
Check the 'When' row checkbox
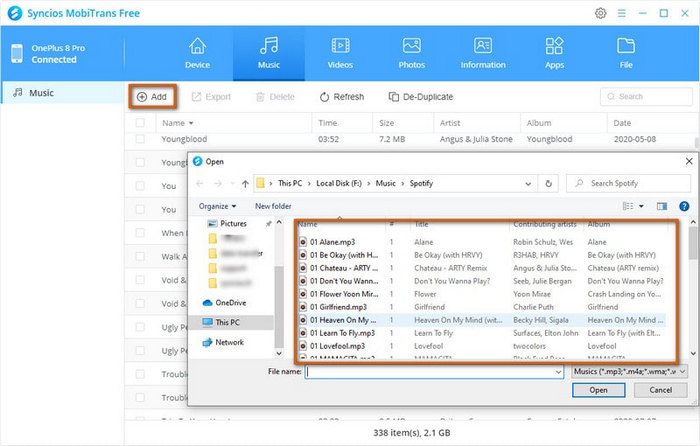coord(140,233)
